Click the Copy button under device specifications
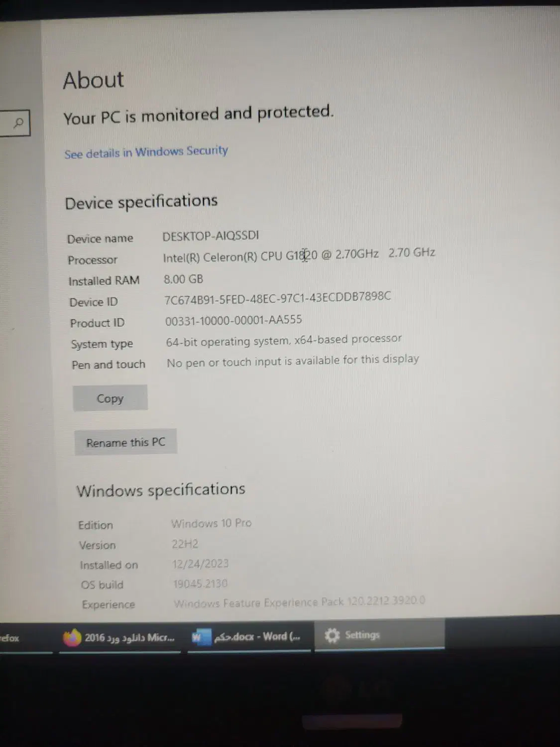This screenshot has height=747, width=560. click(110, 398)
